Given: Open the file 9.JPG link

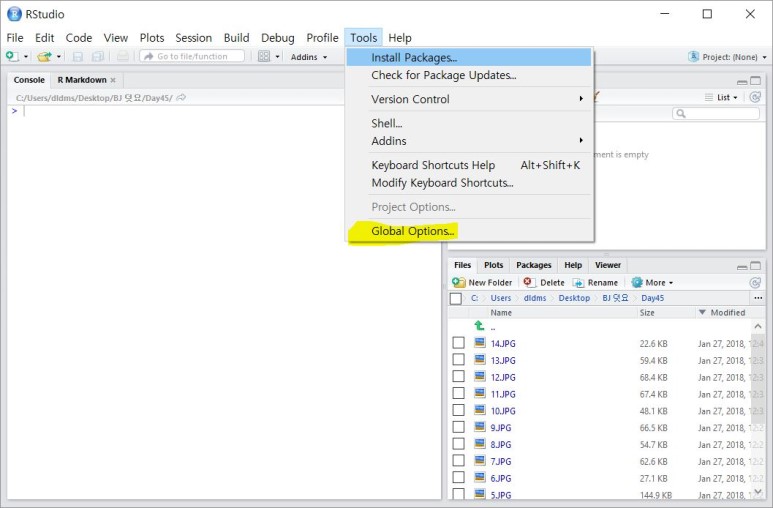Looking at the screenshot, I should click(x=501, y=428).
